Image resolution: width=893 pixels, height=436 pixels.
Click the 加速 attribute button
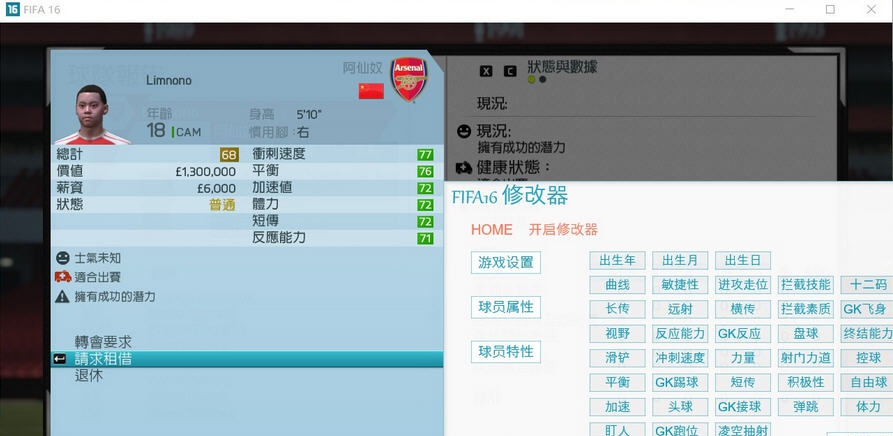pyautogui.click(x=617, y=407)
